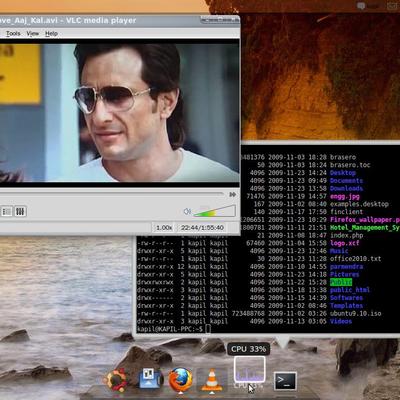Click the VLC cone dock icon
Image resolution: width=400 pixels, height=400 pixels.
(212, 380)
